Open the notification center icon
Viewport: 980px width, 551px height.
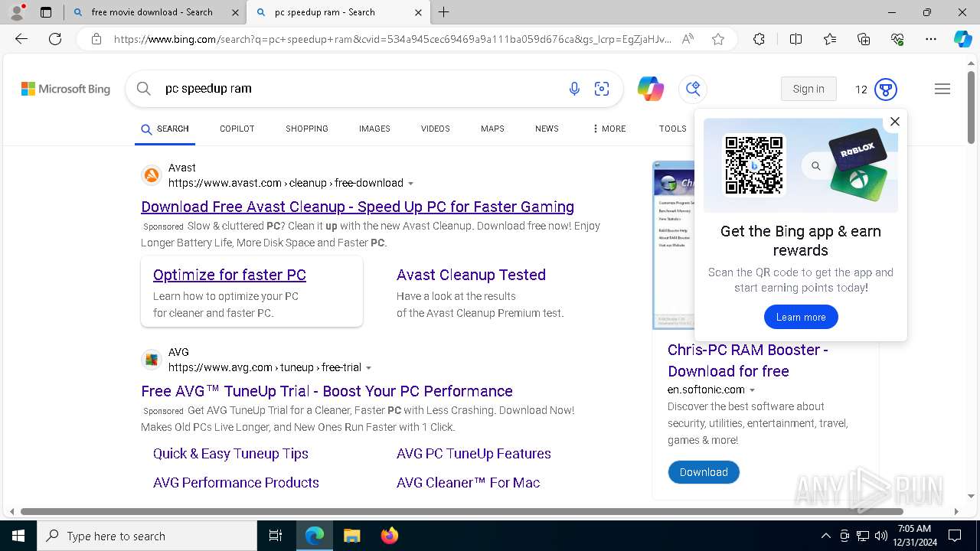point(955,536)
